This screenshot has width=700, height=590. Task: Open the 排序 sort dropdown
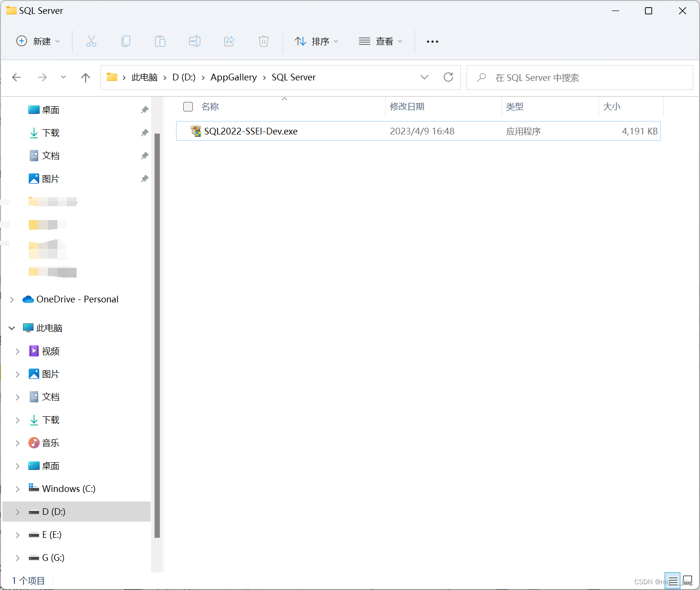[x=317, y=41]
